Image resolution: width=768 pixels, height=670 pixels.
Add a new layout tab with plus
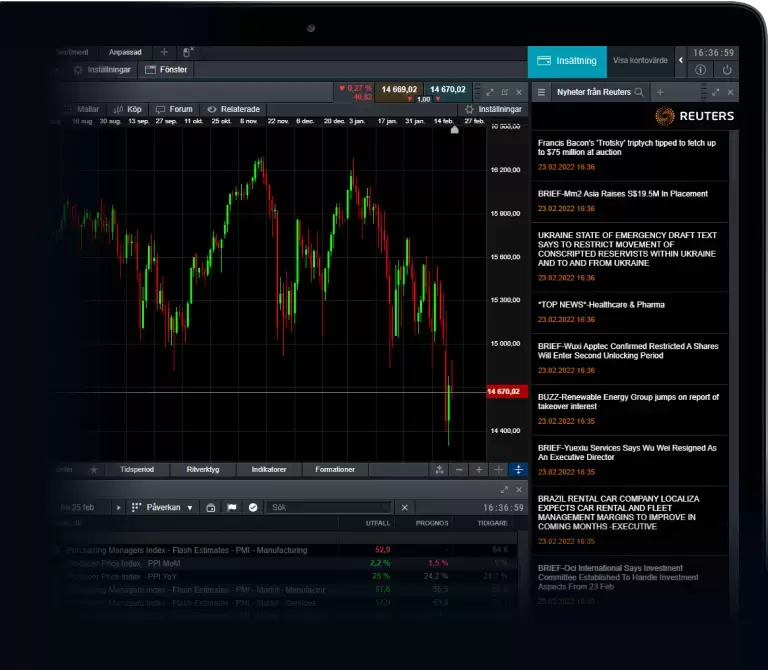point(164,52)
